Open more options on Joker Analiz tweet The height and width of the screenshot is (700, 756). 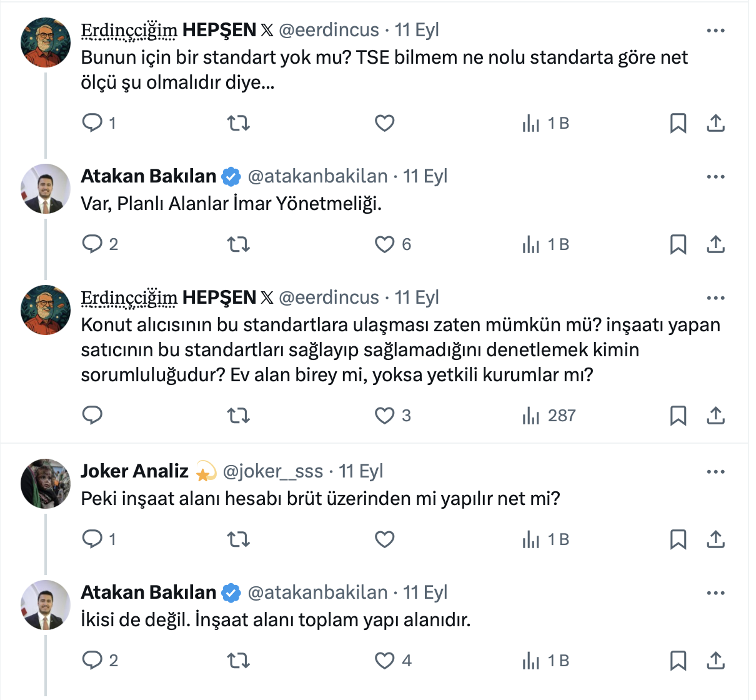tap(715, 472)
